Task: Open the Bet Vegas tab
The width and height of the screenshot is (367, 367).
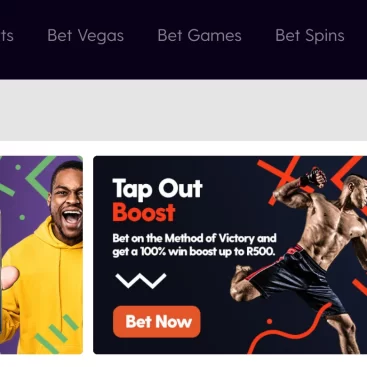Action: pyautogui.click(x=85, y=36)
